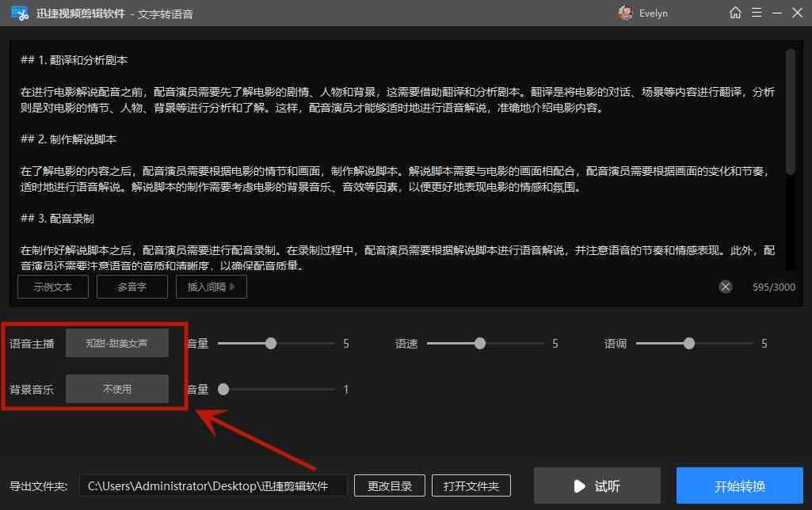Adjust the voice 音量 slider handle
The height and width of the screenshot is (510, 812).
click(271, 343)
